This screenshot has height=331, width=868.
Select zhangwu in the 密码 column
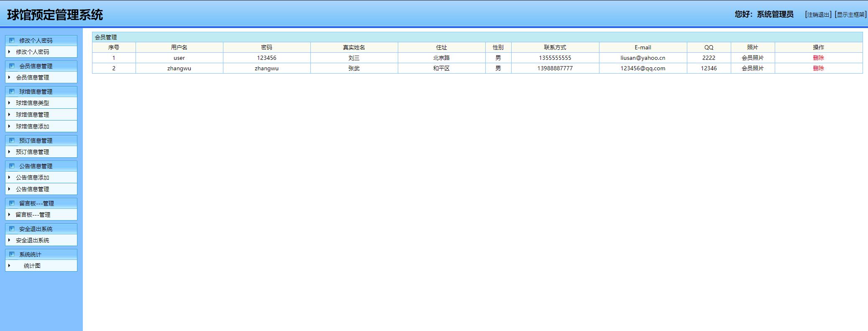tap(266, 68)
